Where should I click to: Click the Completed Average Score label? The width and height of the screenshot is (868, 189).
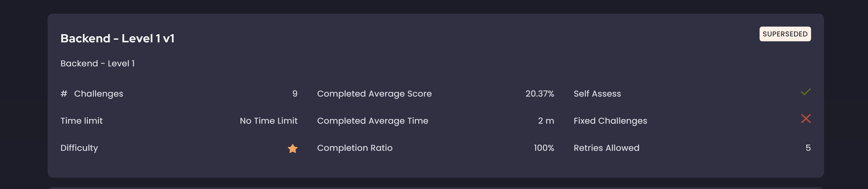pyautogui.click(x=374, y=94)
